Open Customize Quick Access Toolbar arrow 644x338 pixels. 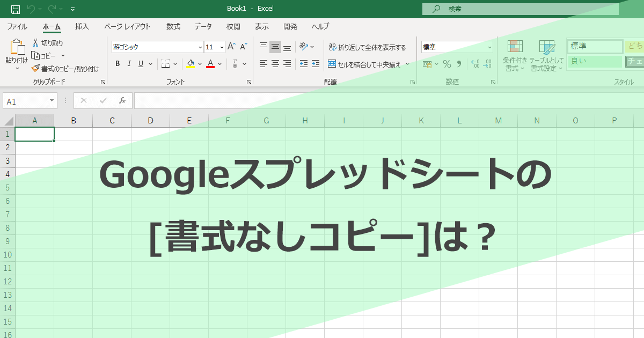[72, 9]
